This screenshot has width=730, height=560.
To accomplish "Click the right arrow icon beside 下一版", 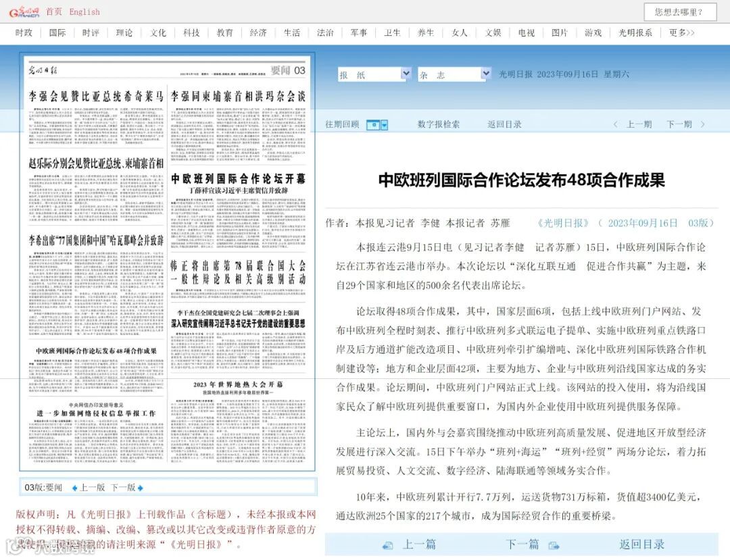I will 140,488.
